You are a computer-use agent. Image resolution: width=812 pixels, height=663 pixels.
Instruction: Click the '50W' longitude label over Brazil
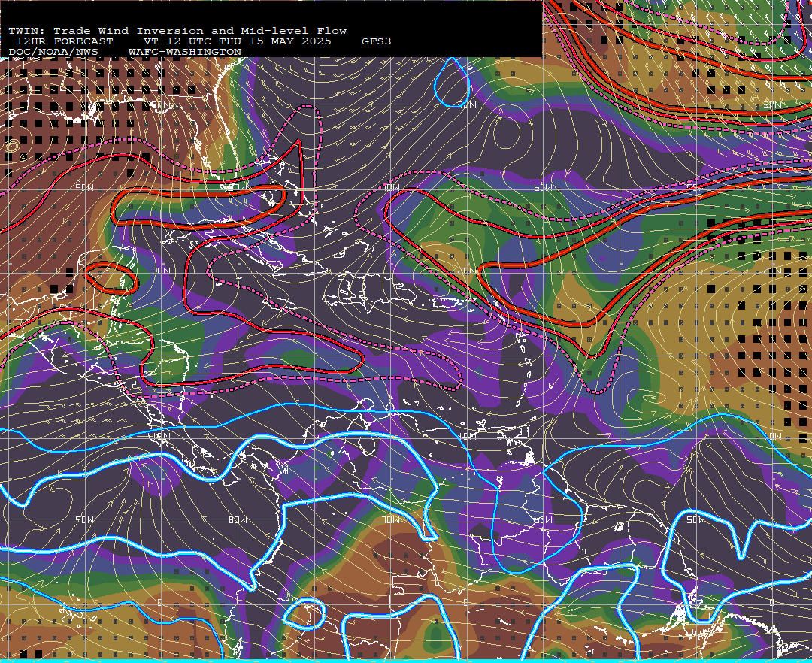pos(695,519)
